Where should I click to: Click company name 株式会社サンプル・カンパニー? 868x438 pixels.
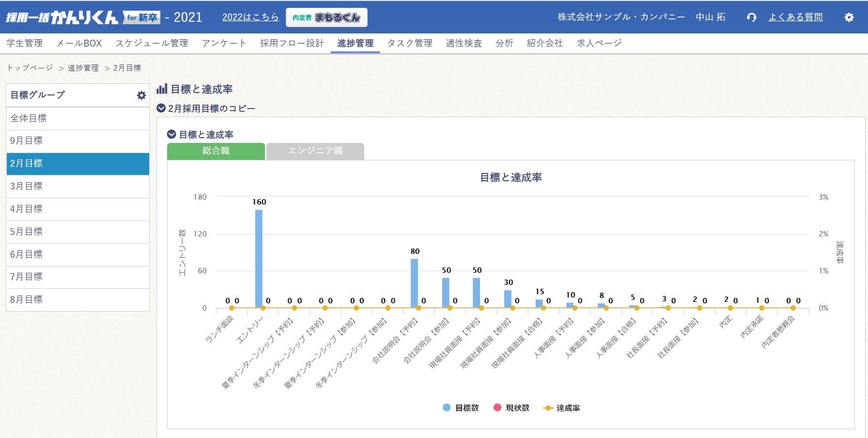621,17
